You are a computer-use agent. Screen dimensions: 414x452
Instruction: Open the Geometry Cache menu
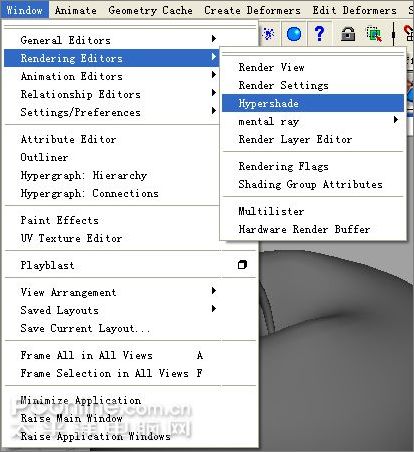150,10
